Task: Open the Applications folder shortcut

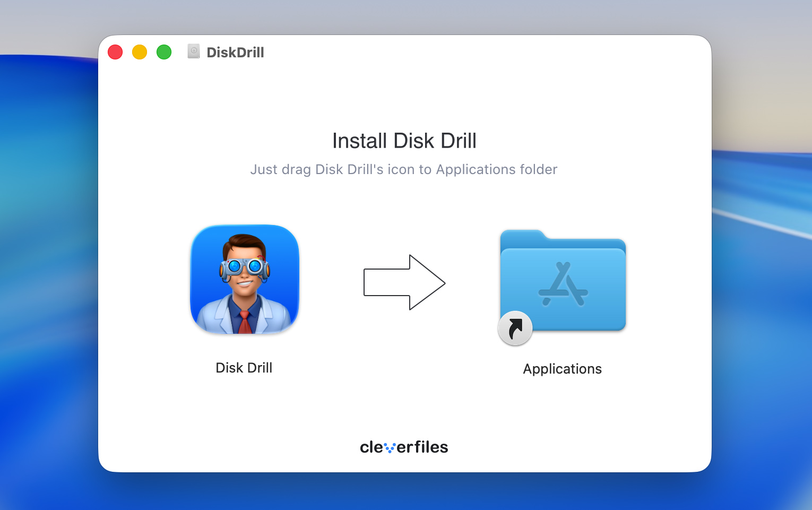Action: 563,287
